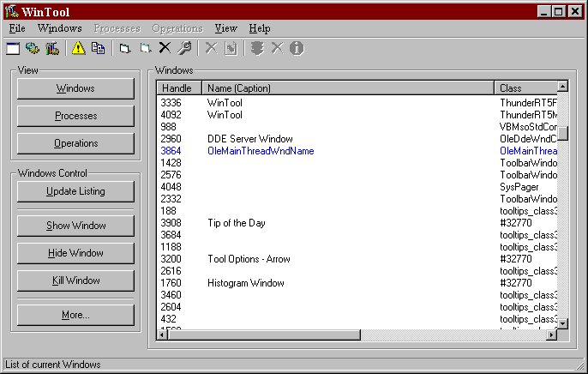Open the File menu

pyautogui.click(x=17, y=28)
